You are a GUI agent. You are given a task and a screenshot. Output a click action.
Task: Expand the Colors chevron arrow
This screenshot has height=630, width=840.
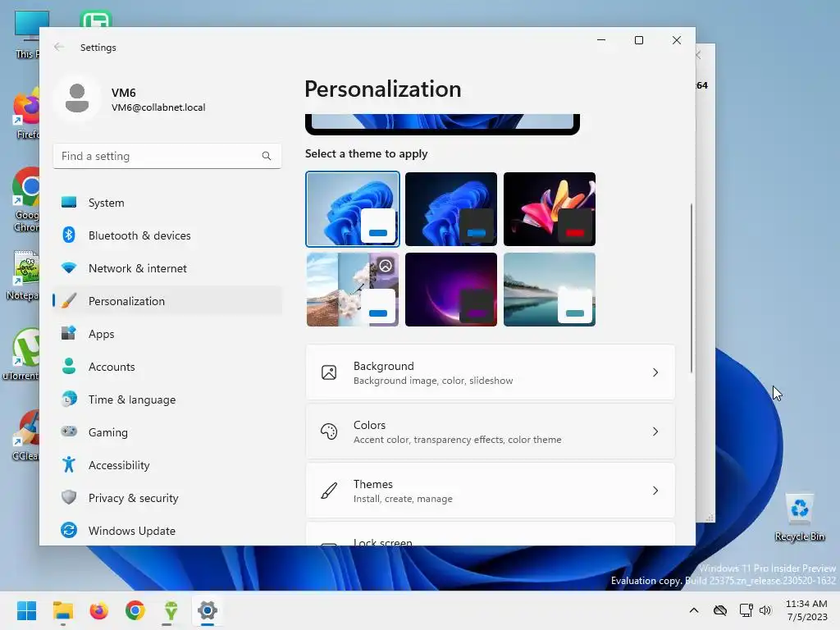[x=655, y=431]
